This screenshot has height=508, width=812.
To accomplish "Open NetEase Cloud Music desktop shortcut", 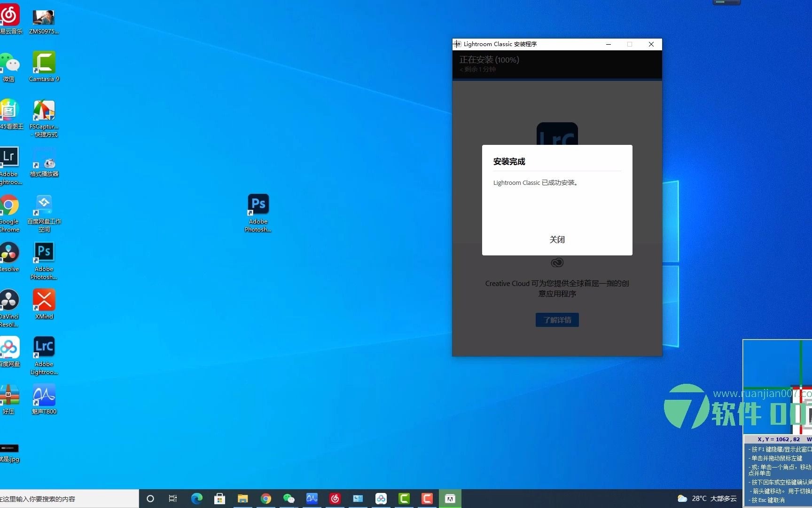I will click(x=10, y=19).
